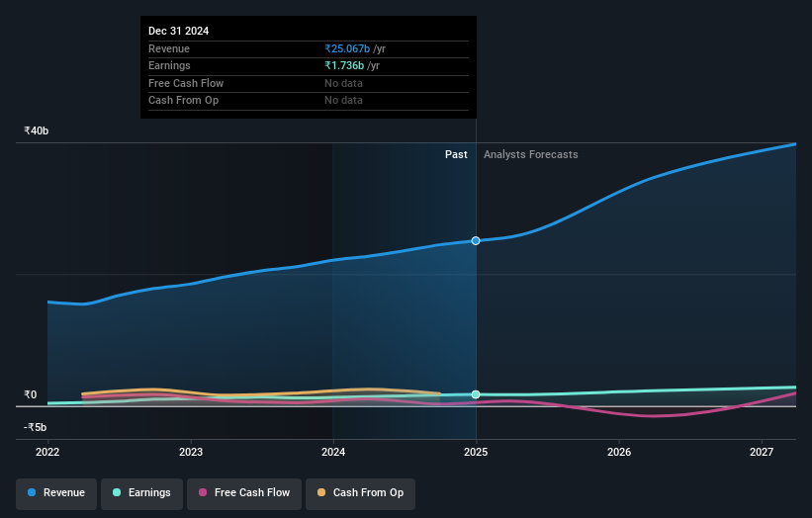Click the Dec 31 2024 tooltip date
This screenshot has width=812, height=518.
coord(179,31)
